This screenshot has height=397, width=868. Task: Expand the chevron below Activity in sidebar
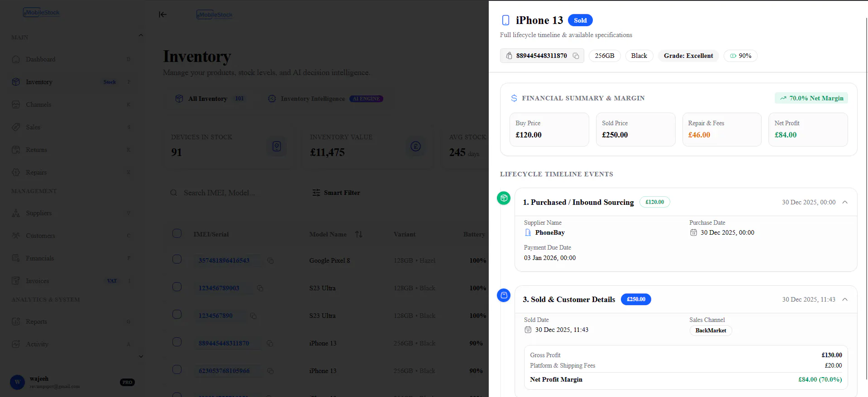[141, 356]
